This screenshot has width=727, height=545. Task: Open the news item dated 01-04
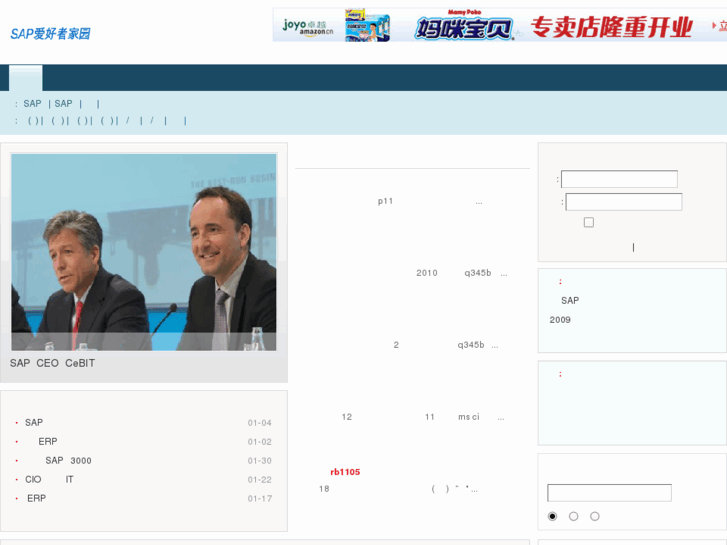(34, 423)
